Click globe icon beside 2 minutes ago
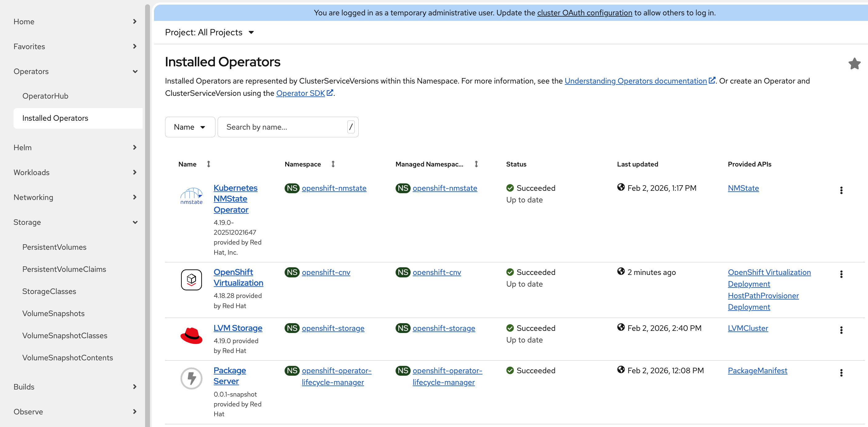 click(x=621, y=271)
